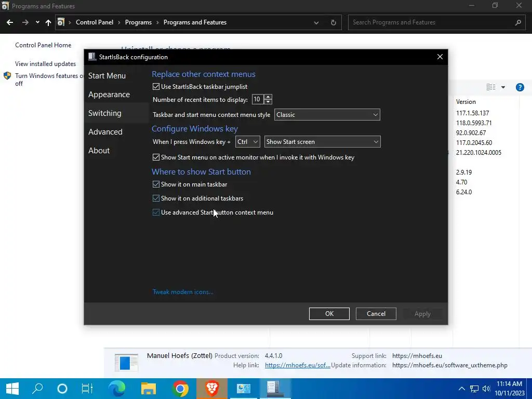Show hidden system tray icons
The height and width of the screenshot is (399, 532).
[x=462, y=389]
